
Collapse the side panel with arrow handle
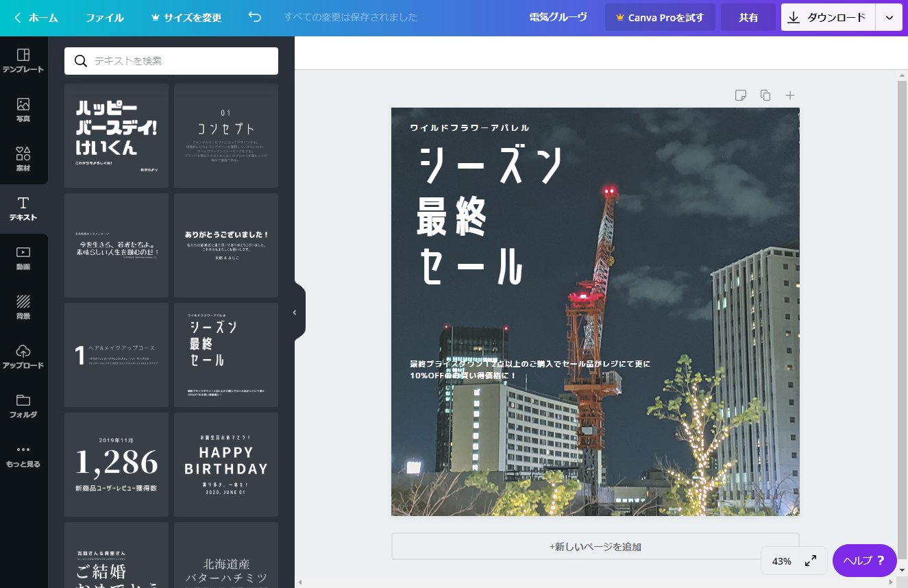tap(295, 313)
